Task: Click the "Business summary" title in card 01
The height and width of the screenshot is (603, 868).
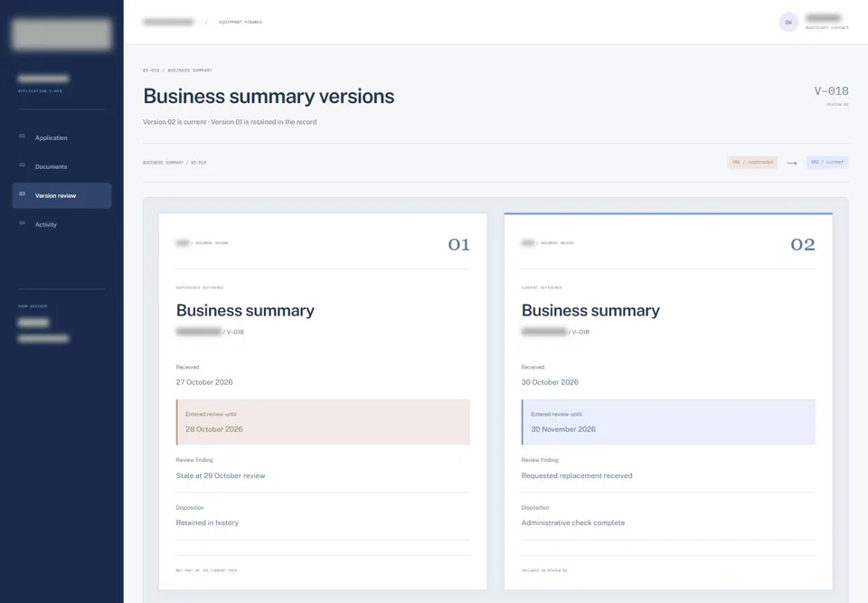Action: click(245, 311)
